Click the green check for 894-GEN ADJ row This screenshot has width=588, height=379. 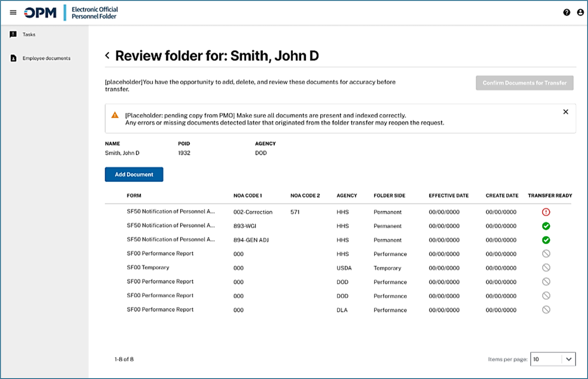coord(546,240)
